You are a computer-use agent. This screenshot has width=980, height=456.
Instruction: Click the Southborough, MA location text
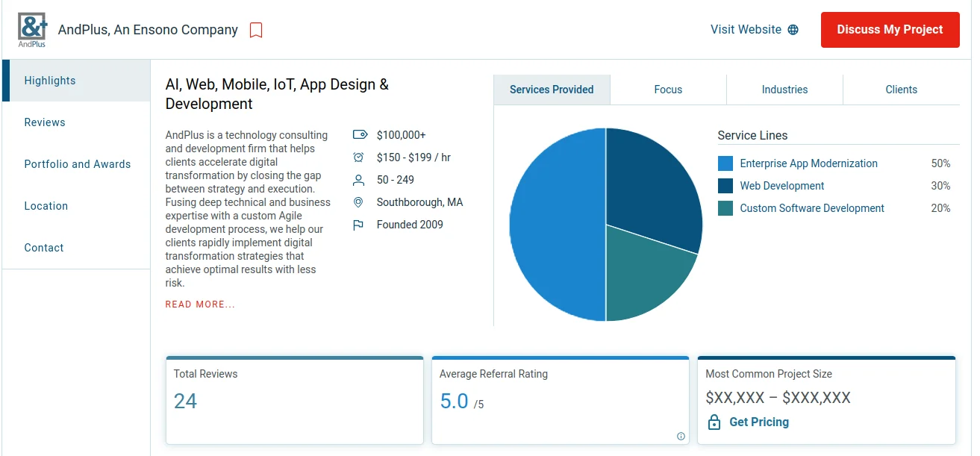(419, 202)
